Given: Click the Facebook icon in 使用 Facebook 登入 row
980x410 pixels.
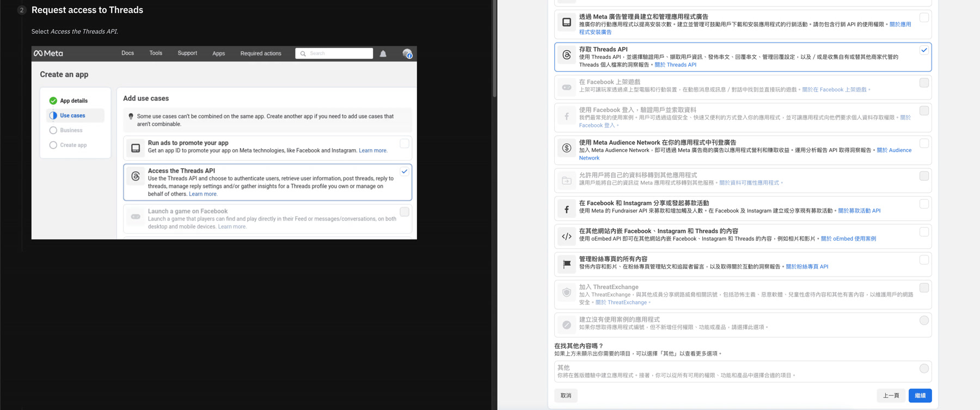Looking at the screenshot, I should click(x=567, y=116).
